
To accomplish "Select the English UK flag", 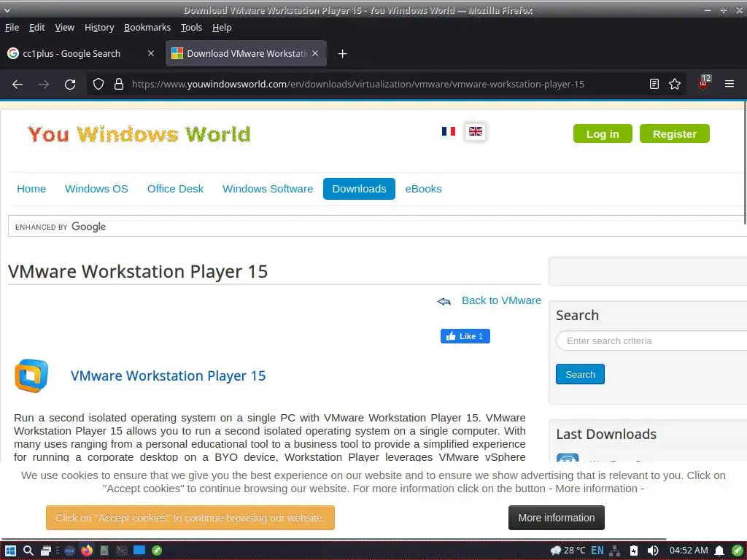I will tap(476, 131).
